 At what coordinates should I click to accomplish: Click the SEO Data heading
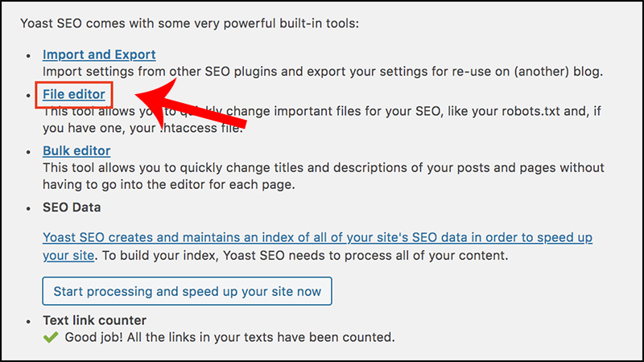pos(72,207)
